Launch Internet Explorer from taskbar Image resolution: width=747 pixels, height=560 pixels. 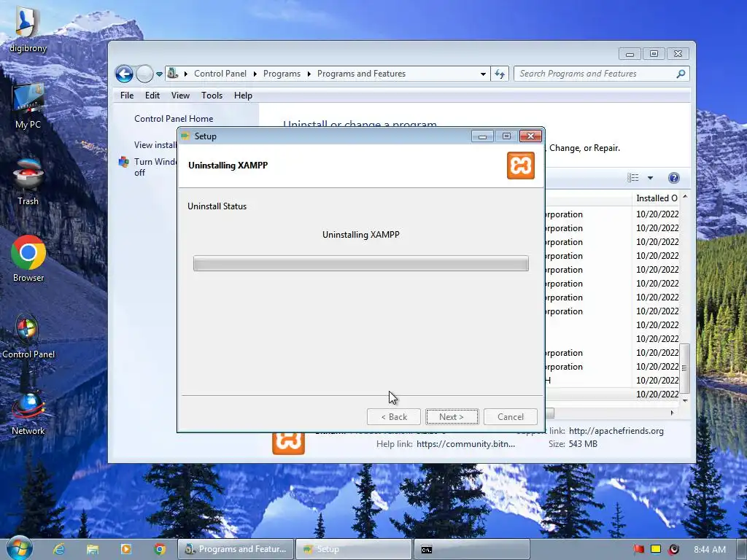click(x=59, y=549)
